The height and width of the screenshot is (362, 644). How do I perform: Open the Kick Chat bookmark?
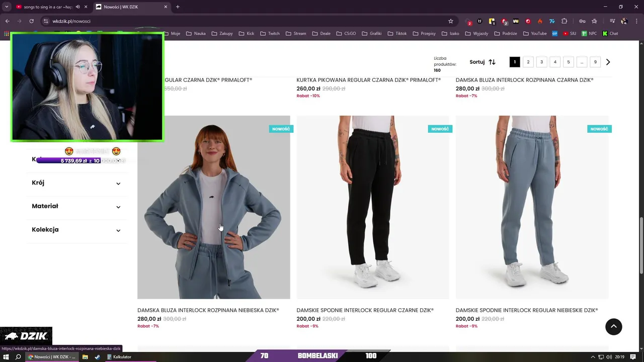tap(610, 34)
